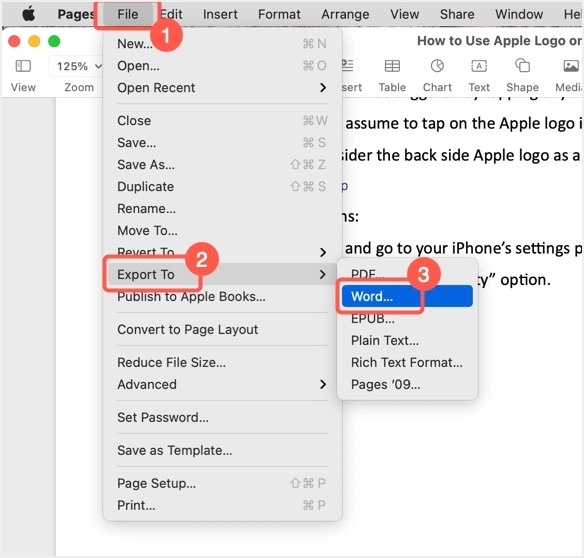Click the Table toolbar icon

(392, 66)
